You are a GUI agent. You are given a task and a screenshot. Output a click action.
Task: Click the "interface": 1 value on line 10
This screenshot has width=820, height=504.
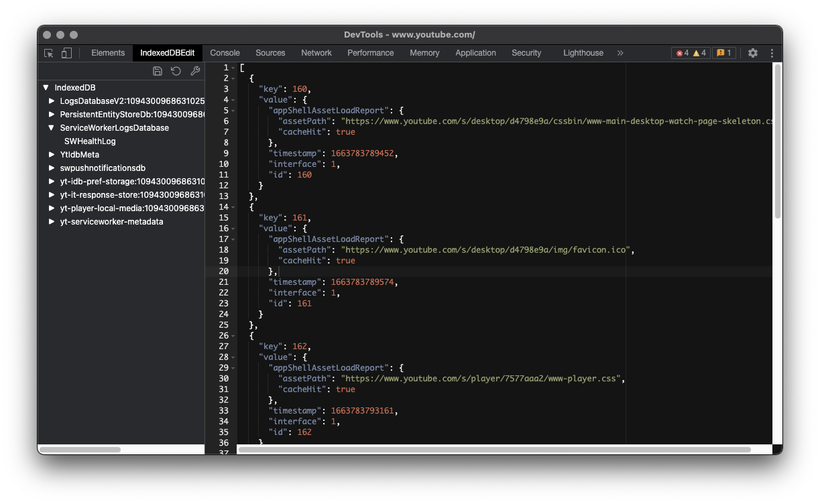click(333, 164)
